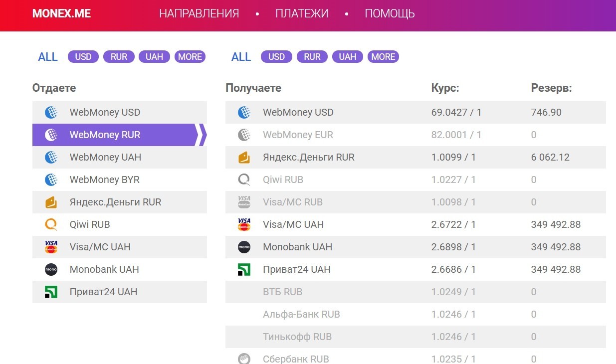
Task: Choose Visa/MC RUB in Получаете list
Action: click(x=415, y=202)
